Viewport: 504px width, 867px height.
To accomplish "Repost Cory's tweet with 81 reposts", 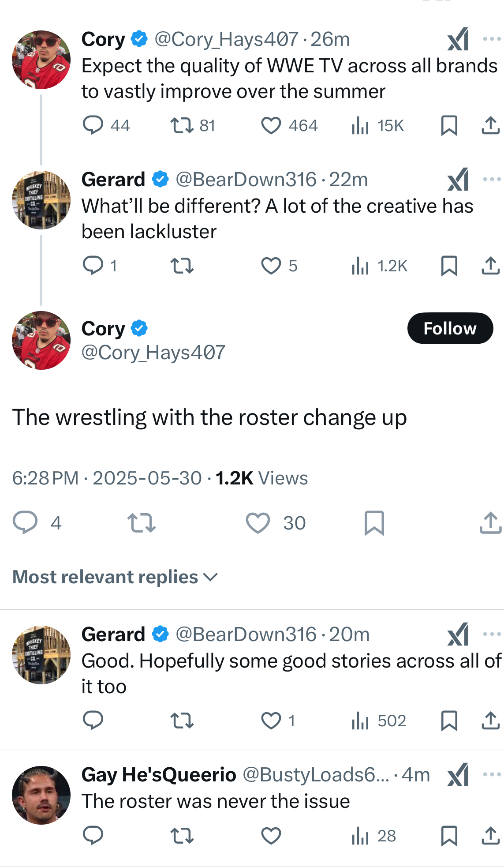I will [182, 125].
